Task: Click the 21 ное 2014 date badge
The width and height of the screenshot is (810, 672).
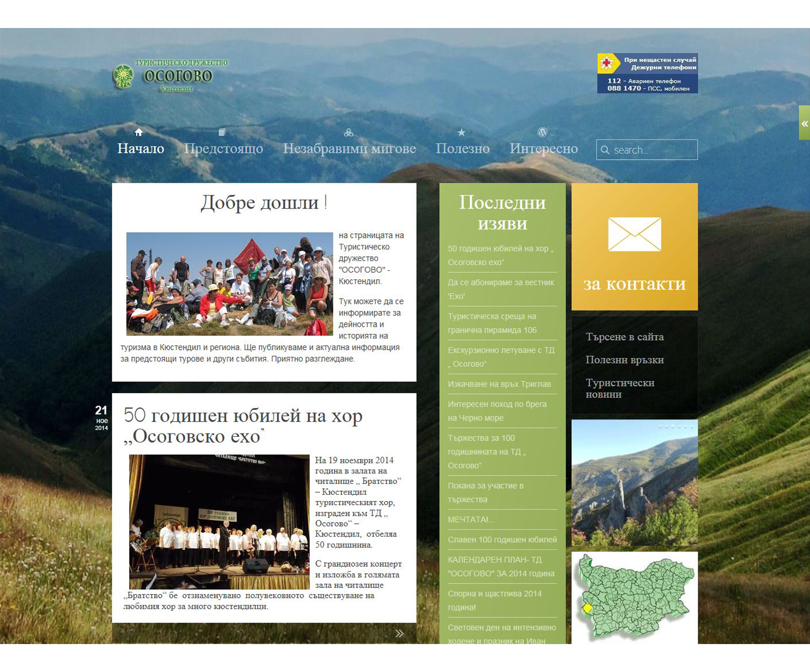Action: [102, 417]
